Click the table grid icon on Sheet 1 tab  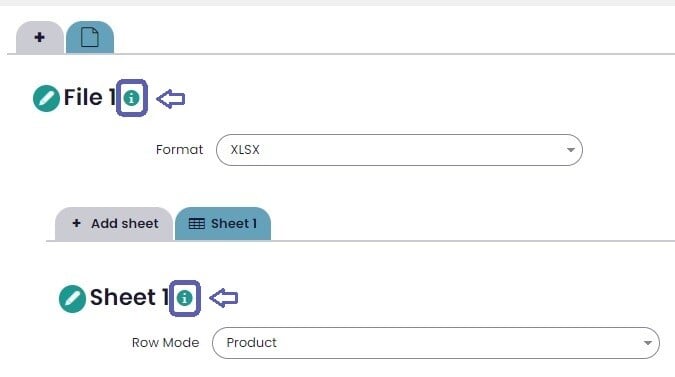click(197, 224)
